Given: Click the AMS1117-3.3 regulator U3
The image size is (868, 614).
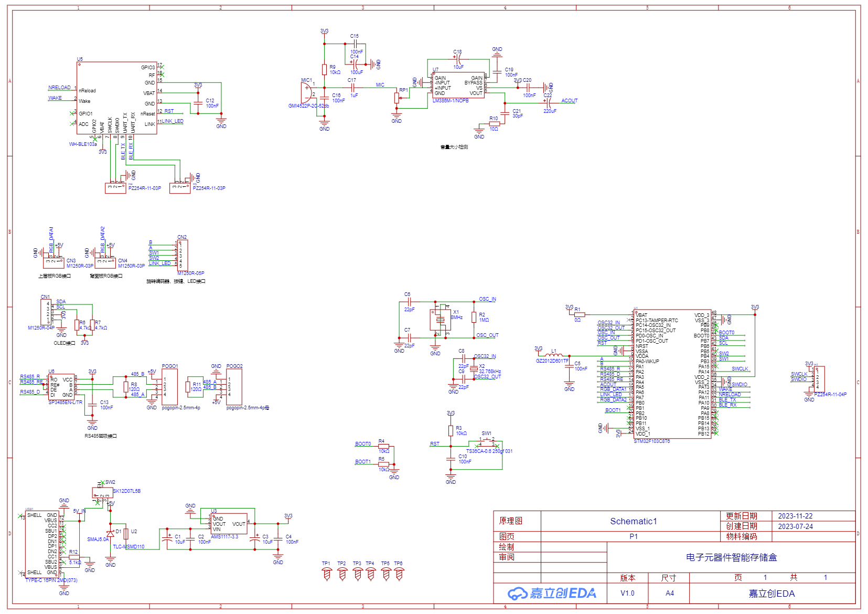Looking at the screenshot, I should (x=229, y=523).
